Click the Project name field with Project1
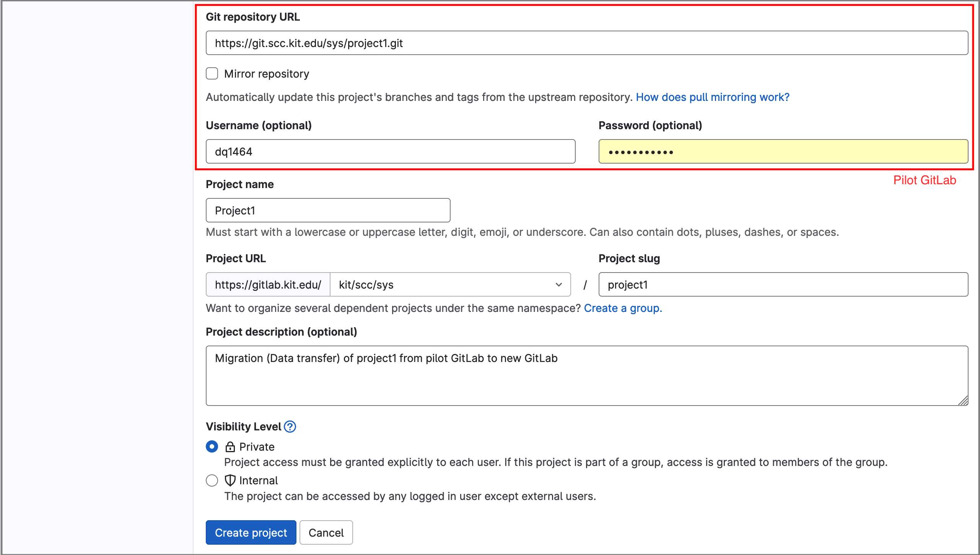 328,210
